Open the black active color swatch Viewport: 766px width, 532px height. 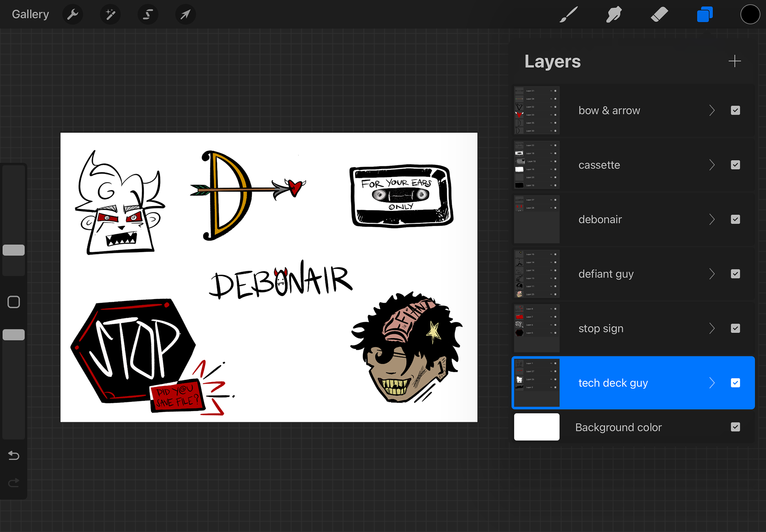(x=750, y=15)
